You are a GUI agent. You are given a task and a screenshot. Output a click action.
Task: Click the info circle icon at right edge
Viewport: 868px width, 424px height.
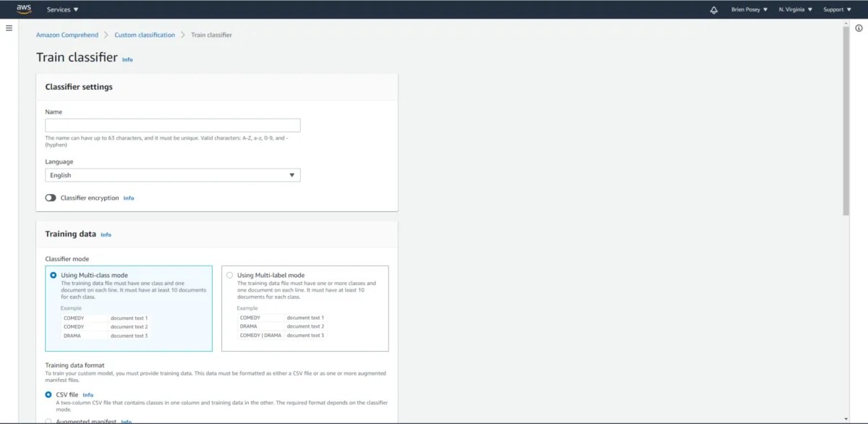pyautogui.click(x=859, y=27)
